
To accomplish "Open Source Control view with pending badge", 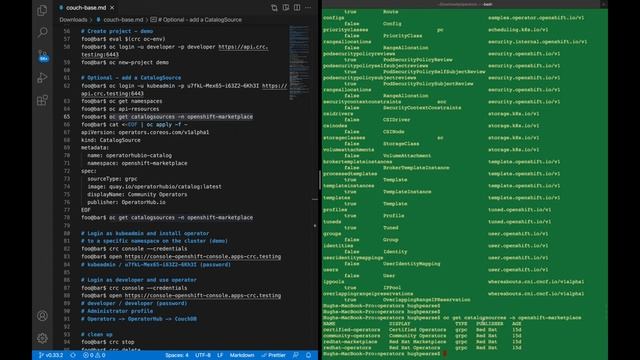I will pyautogui.click(x=42, y=55).
